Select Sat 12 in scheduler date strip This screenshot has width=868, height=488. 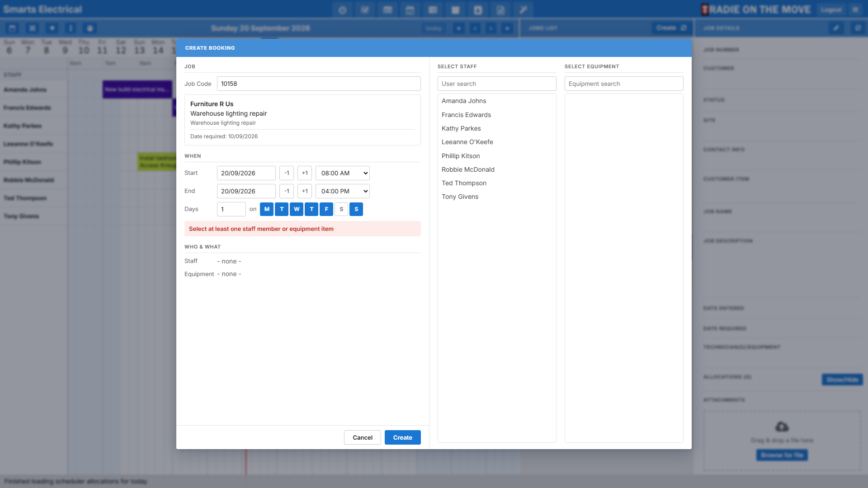121,47
